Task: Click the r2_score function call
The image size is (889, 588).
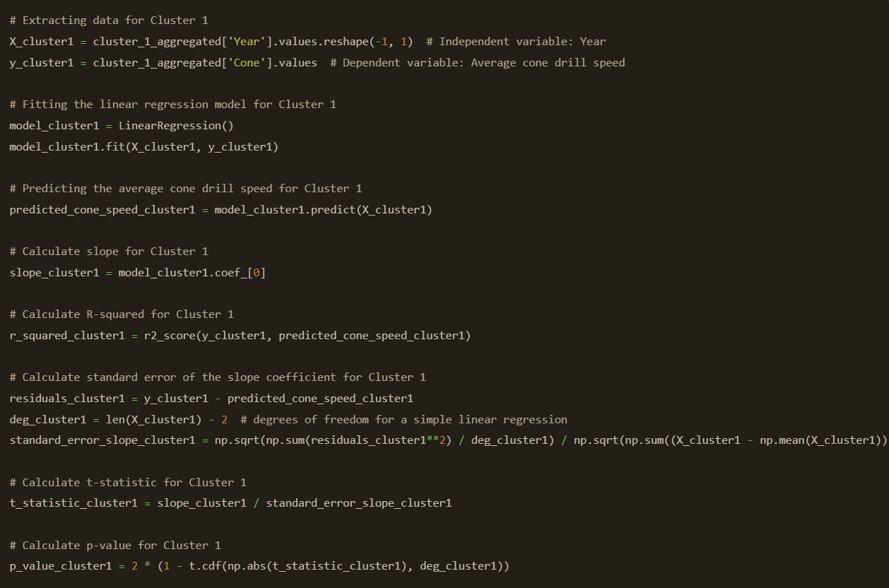Action: 307,336
